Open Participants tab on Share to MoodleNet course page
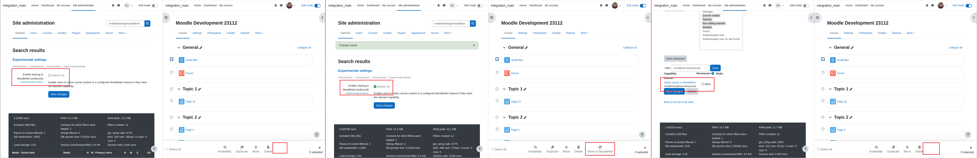This screenshot has height=158, width=980. (539, 33)
